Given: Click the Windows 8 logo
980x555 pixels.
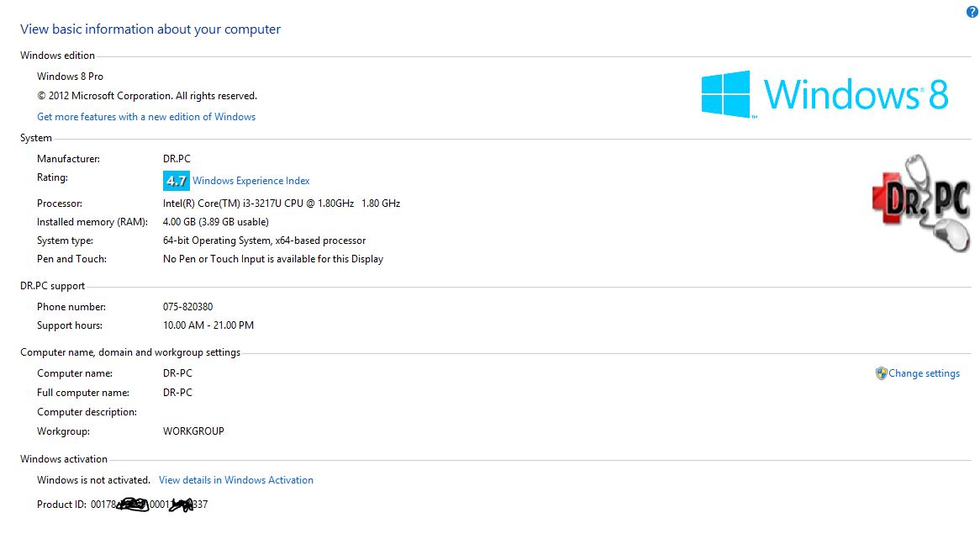Looking at the screenshot, I should click(x=825, y=93).
